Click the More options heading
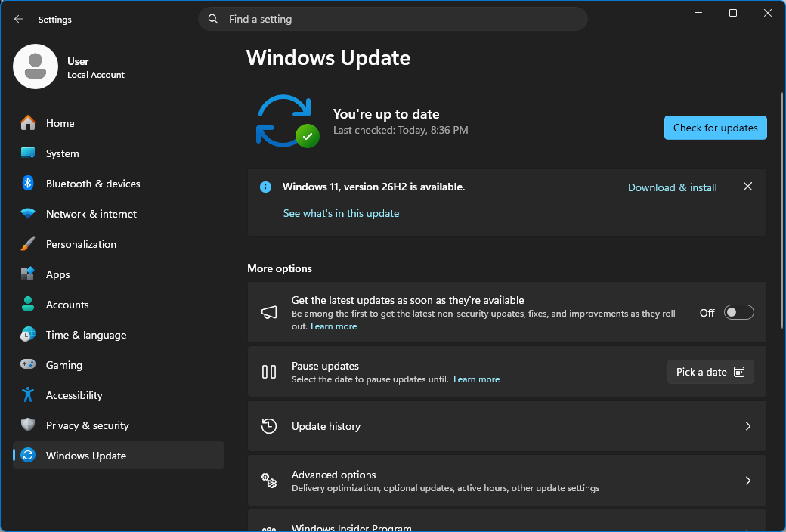This screenshot has width=786, height=532. click(x=279, y=268)
